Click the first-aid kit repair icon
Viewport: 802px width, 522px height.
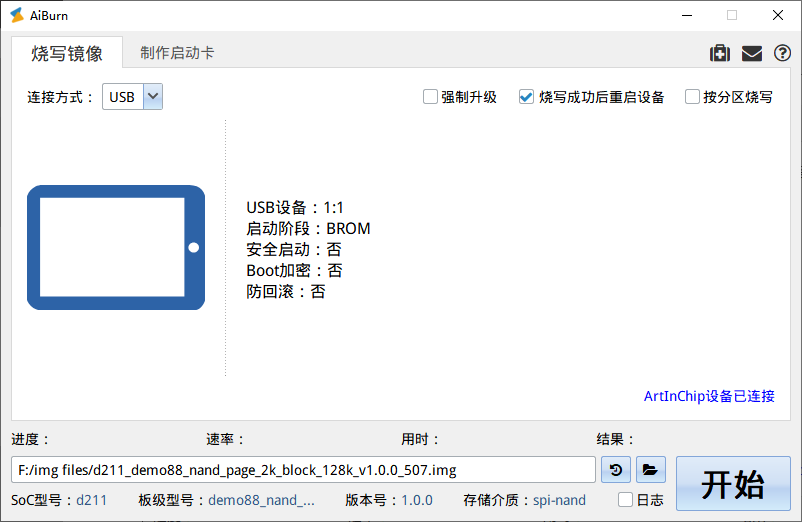[719, 53]
